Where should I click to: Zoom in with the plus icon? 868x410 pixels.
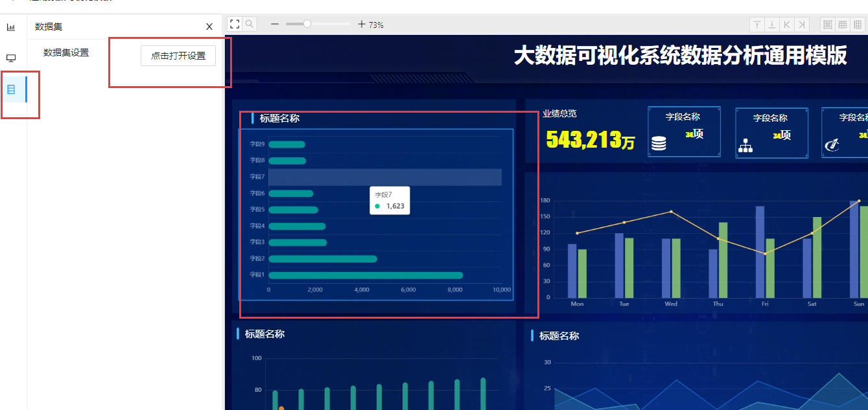pos(362,25)
